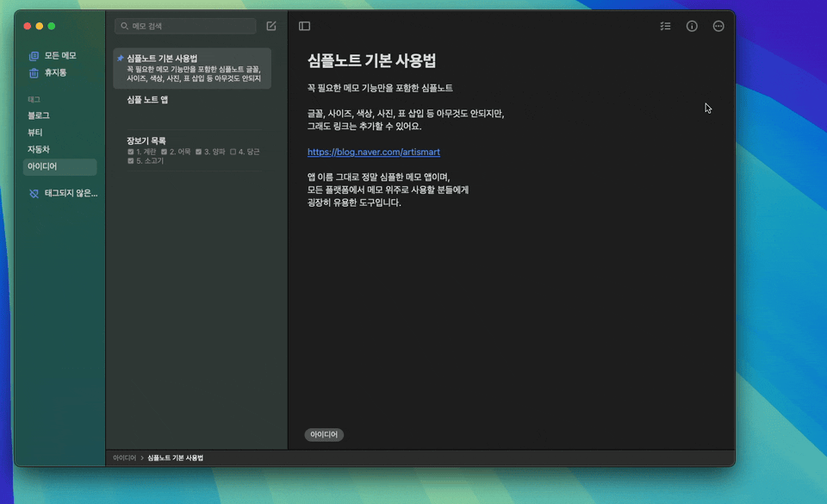827x504 pixels.
Task: Toggle the 5. 소고기 checkbox
Action: [x=130, y=161]
